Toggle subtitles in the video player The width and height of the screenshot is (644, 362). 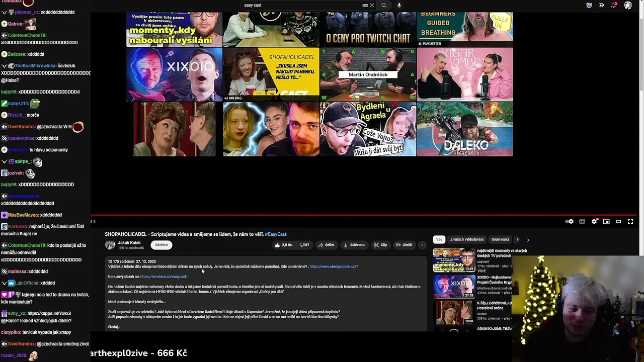pyautogui.click(x=582, y=221)
